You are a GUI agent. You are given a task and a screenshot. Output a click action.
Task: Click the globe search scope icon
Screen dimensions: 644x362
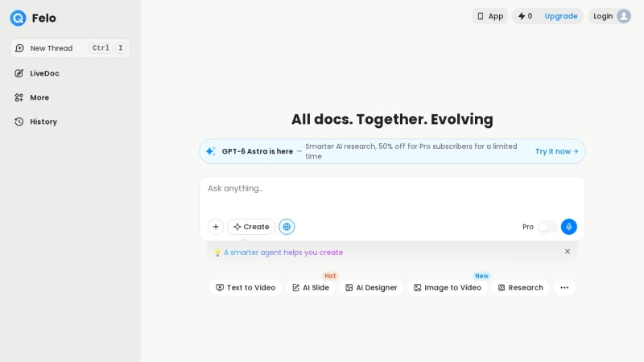pos(287,227)
